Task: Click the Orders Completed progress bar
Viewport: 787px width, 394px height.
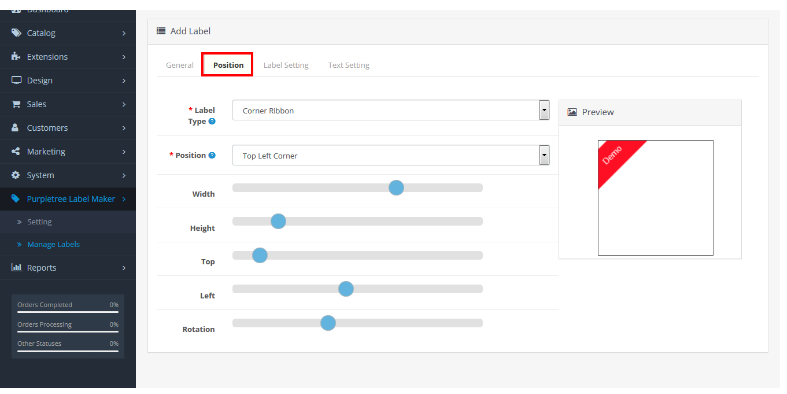Action: pos(68,312)
